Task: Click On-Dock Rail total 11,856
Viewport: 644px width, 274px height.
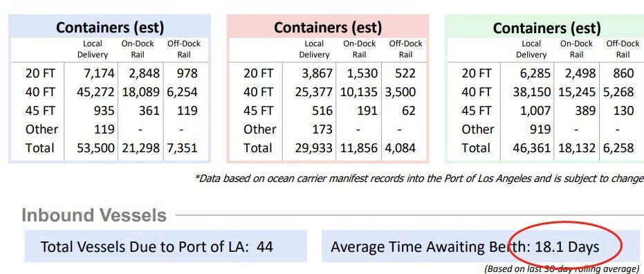Action: pos(358,148)
